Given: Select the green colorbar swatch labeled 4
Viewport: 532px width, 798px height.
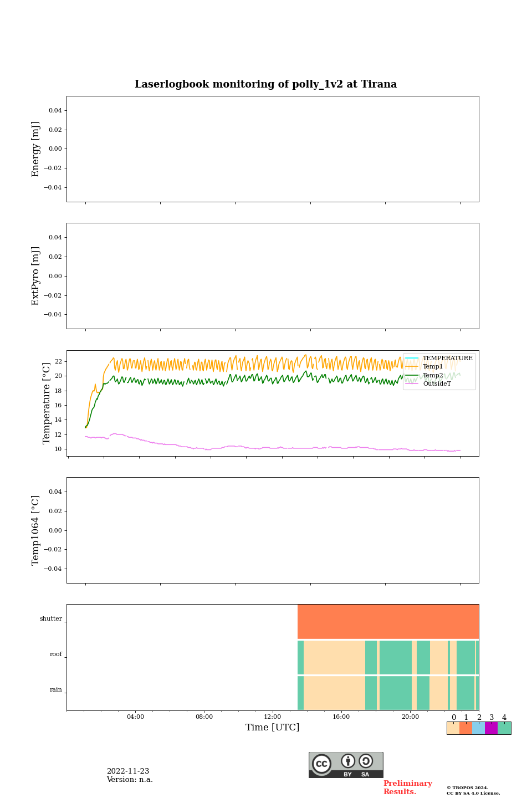Looking at the screenshot, I should pyautogui.click(x=504, y=728).
